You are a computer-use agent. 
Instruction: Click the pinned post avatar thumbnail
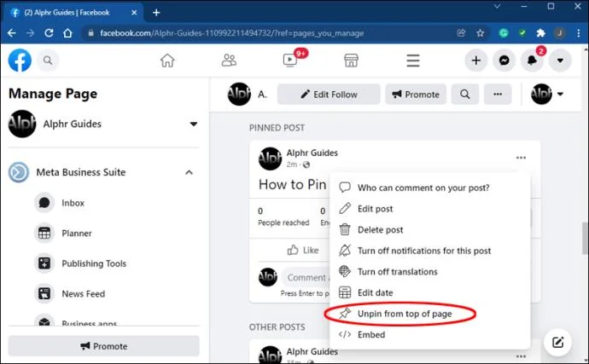270,159
